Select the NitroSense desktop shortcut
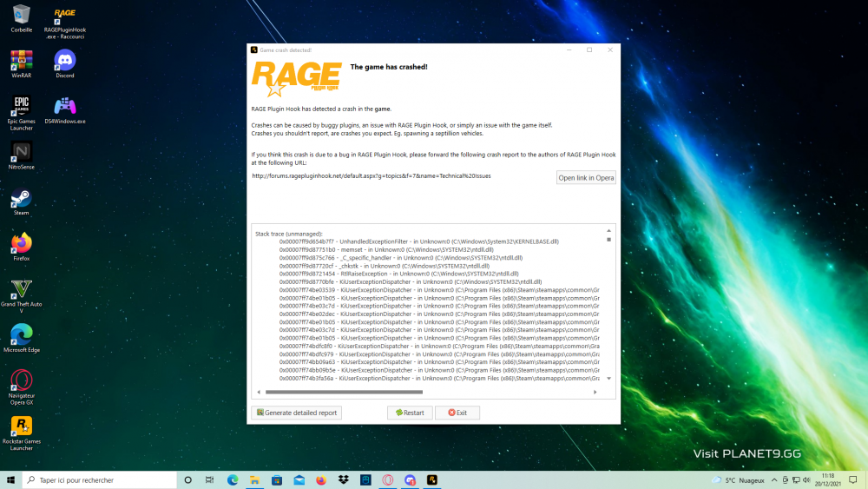868x489 pixels. pos(21,155)
